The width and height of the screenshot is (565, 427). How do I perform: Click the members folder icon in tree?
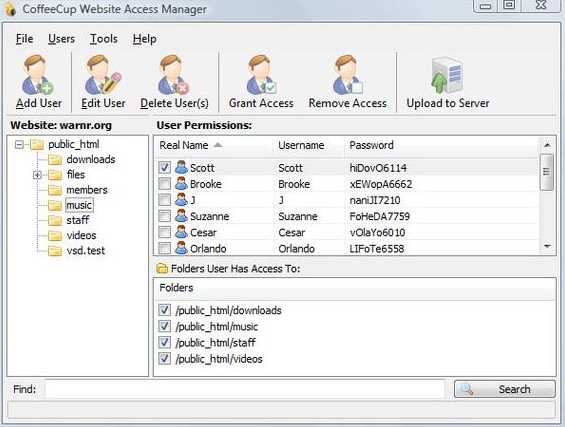pos(55,190)
